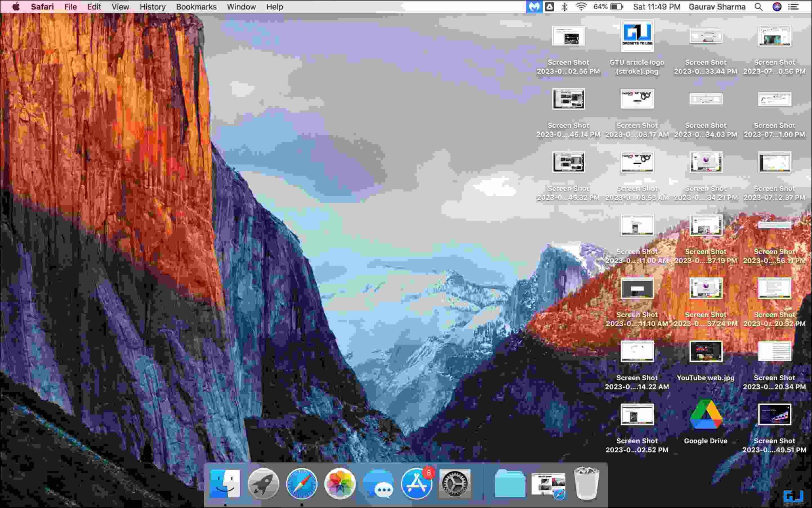Open the clock menu showing Sat 11:49 PM
This screenshot has width=812, height=508.
658,7
